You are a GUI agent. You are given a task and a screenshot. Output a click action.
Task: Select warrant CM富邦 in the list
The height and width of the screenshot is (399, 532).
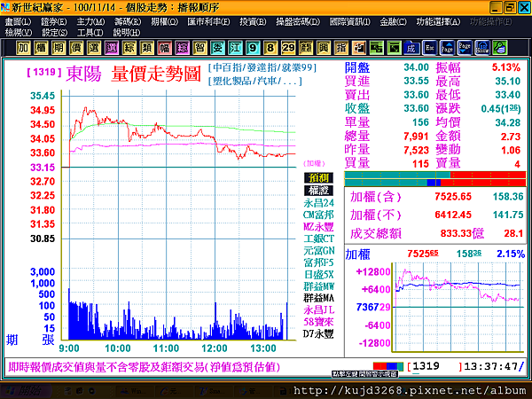[x=318, y=215]
